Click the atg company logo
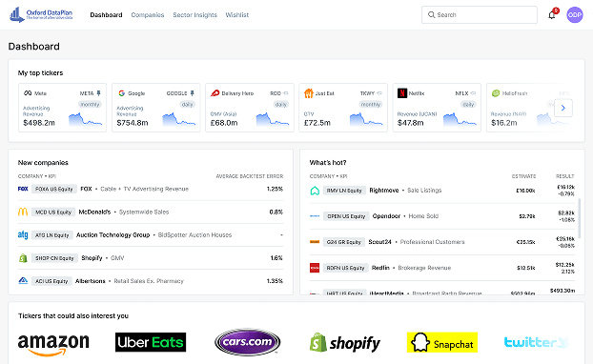Viewport: 593px width, 364px height. pos(23,234)
